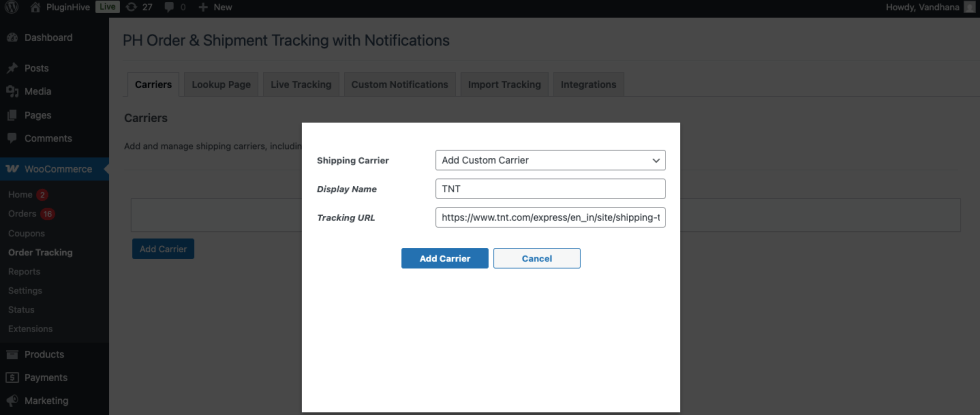
Task: Click the Posts pin icon
Action: point(12,68)
